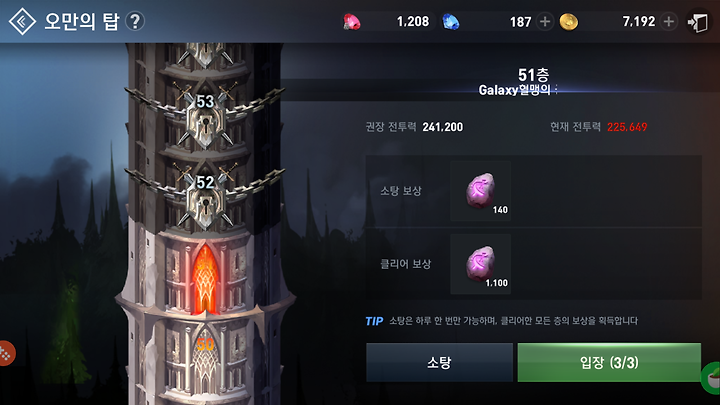
Task: Tap the 오만의 탑 title text
Action: 82,22
